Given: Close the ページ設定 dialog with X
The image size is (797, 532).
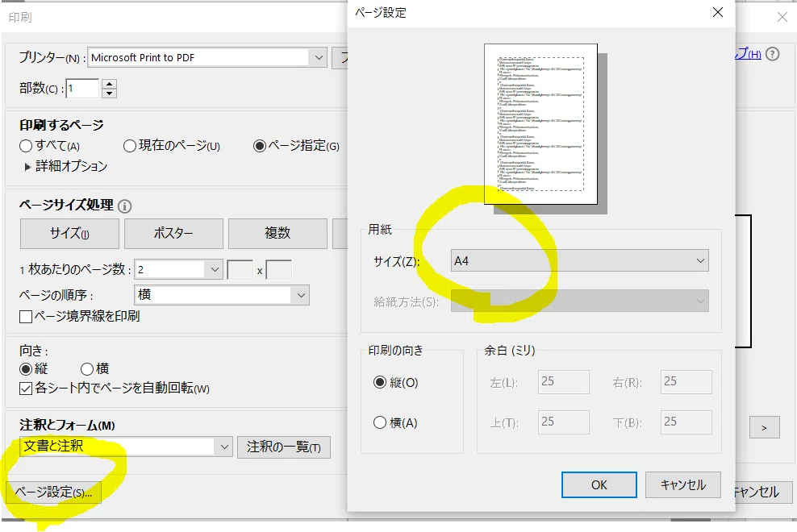Looking at the screenshot, I should coord(718,12).
